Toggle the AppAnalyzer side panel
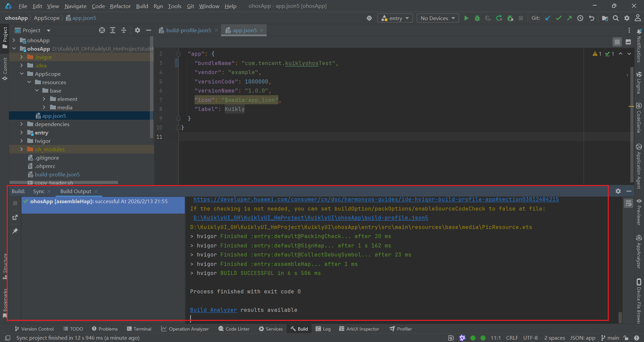 [x=639, y=251]
